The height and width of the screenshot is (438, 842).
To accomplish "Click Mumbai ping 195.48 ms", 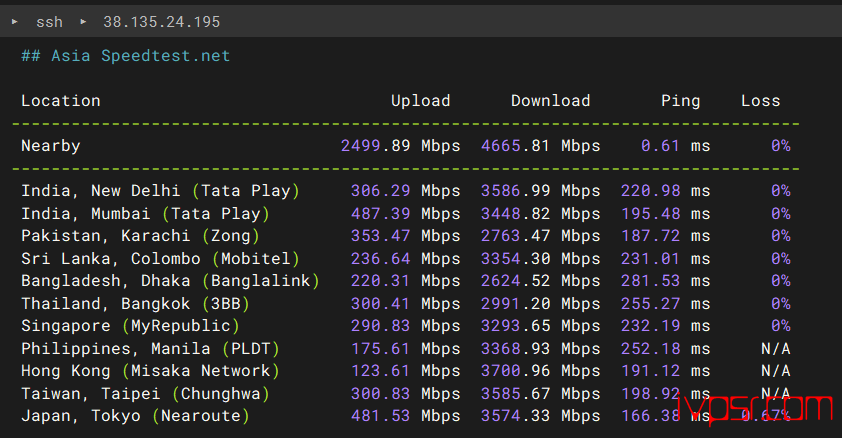I will 665,214.
